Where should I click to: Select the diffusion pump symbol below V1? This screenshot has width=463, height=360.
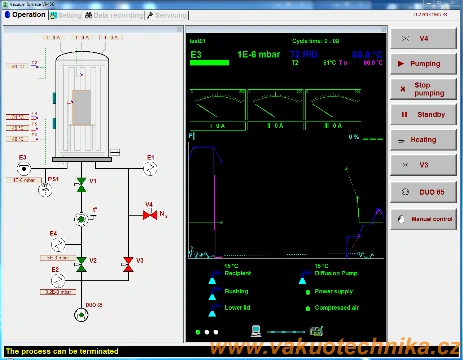tap(81, 219)
